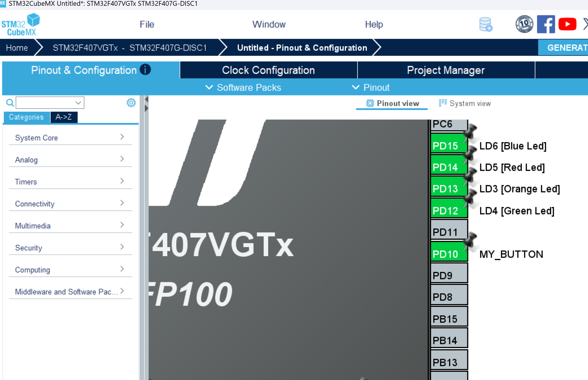Expand the System Core category

click(70, 137)
